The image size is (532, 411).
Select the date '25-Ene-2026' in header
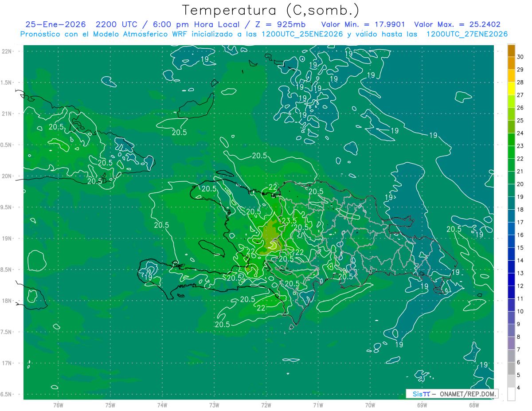coord(55,24)
